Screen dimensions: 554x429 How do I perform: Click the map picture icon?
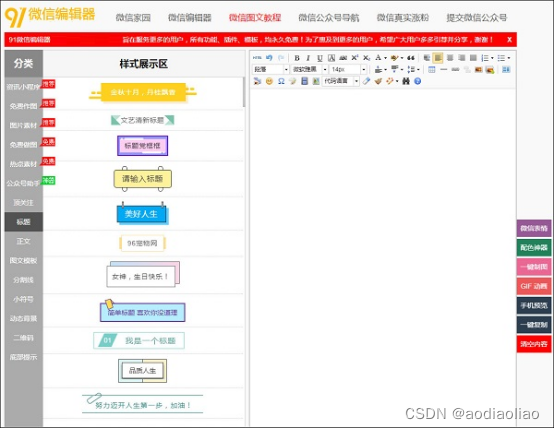click(316, 81)
